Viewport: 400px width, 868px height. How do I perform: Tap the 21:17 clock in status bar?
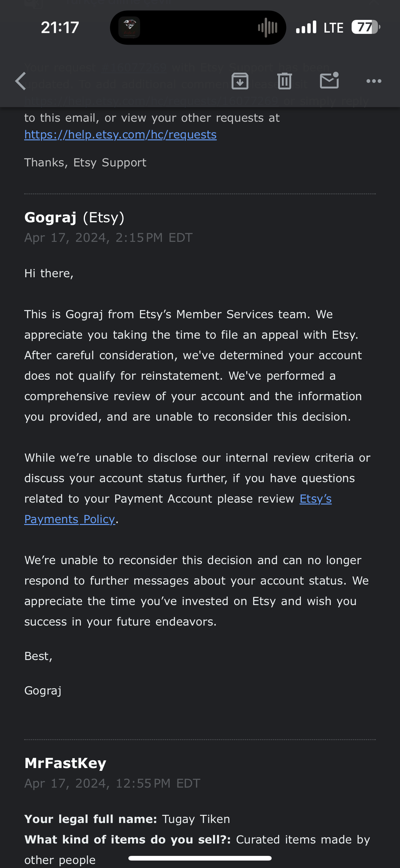(60, 27)
